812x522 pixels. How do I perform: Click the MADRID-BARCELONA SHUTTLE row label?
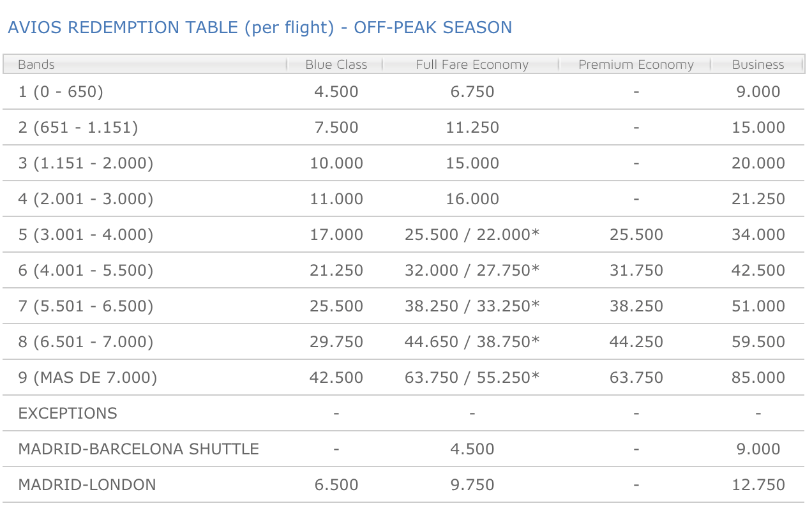click(139, 449)
